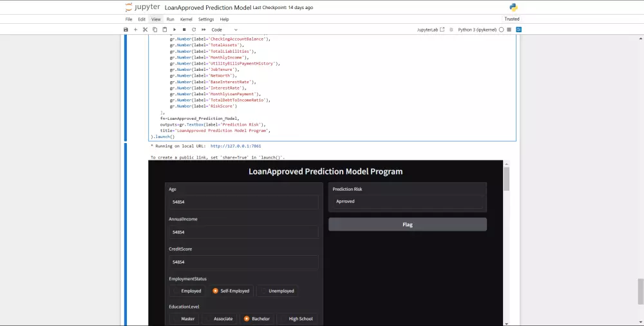Select the Self-Employed radio option
The width and height of the screenshot is (644, 326).
pyautogui.click(x=231, y=291)
